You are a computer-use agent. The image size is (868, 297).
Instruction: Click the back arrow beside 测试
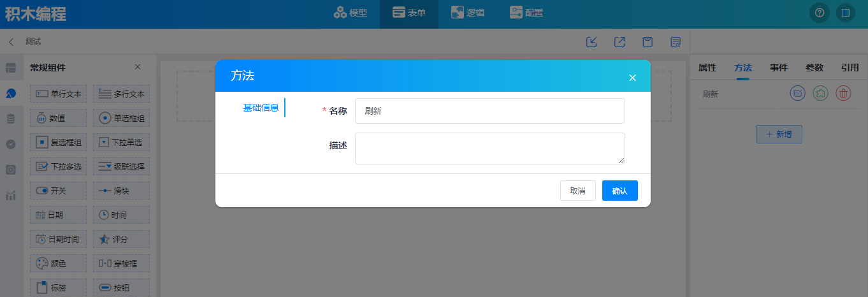tap(11, 42)
